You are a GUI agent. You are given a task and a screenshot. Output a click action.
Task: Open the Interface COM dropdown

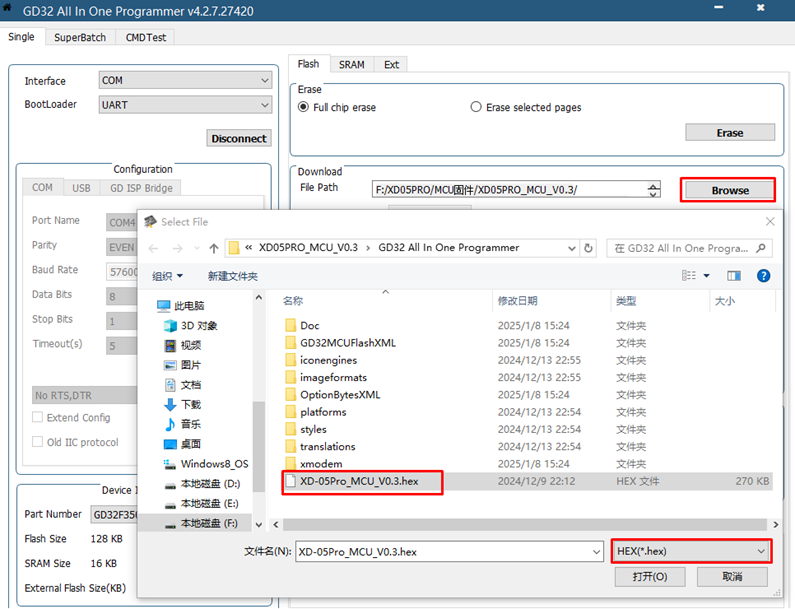click(x=185, y=81)
